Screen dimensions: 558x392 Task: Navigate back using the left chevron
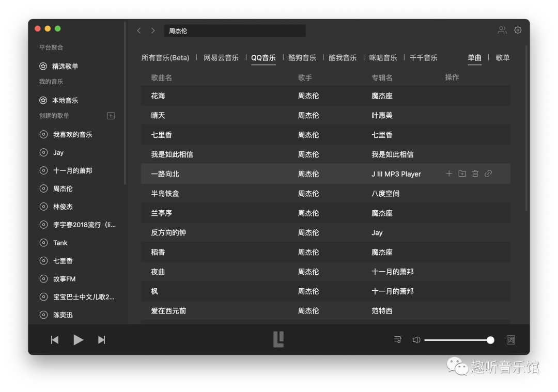[138, 30]
